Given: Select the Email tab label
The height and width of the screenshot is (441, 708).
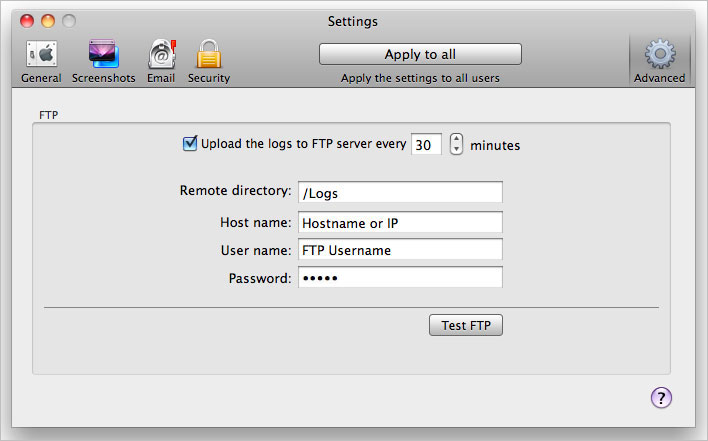Looking at the screenshot, I should pos(161,78).
